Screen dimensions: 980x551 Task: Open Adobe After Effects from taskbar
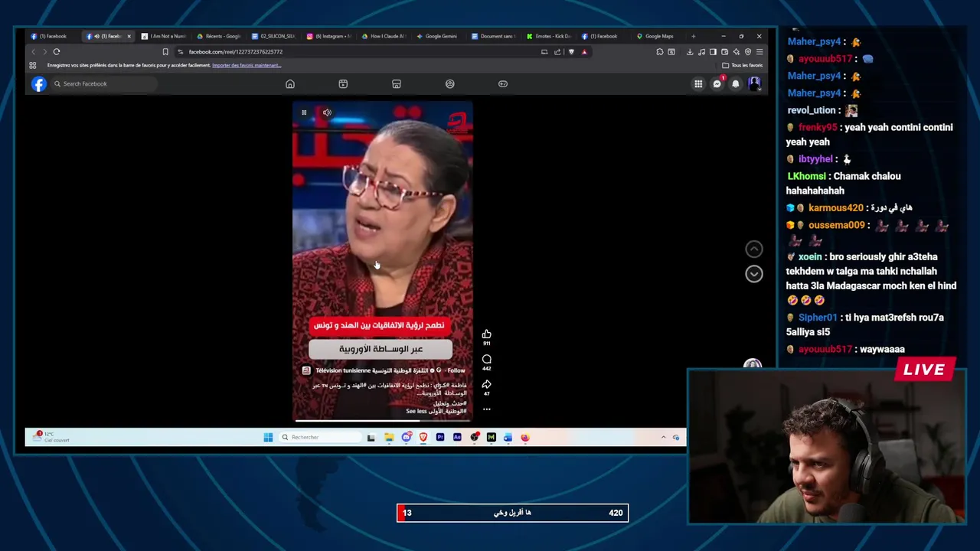pos(457,438)
